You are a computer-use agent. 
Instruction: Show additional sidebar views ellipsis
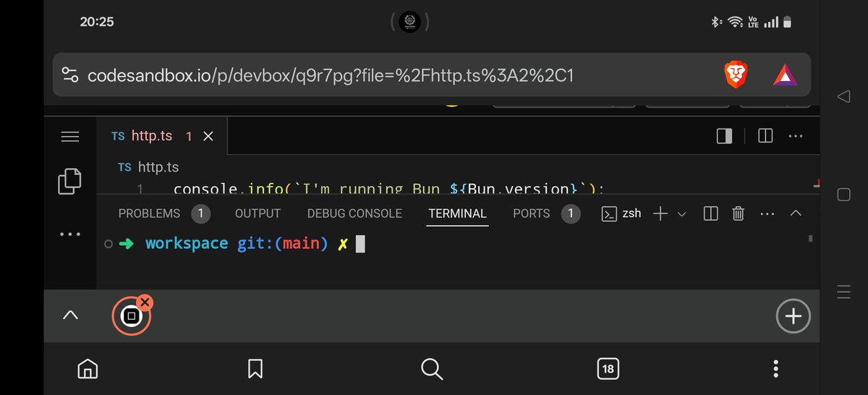70,234
